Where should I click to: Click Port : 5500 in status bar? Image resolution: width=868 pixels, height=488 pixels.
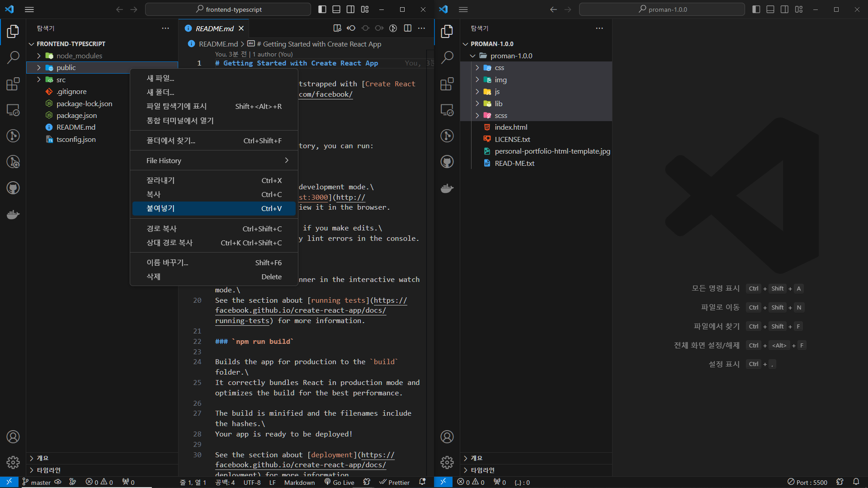(x=807, y=482)
